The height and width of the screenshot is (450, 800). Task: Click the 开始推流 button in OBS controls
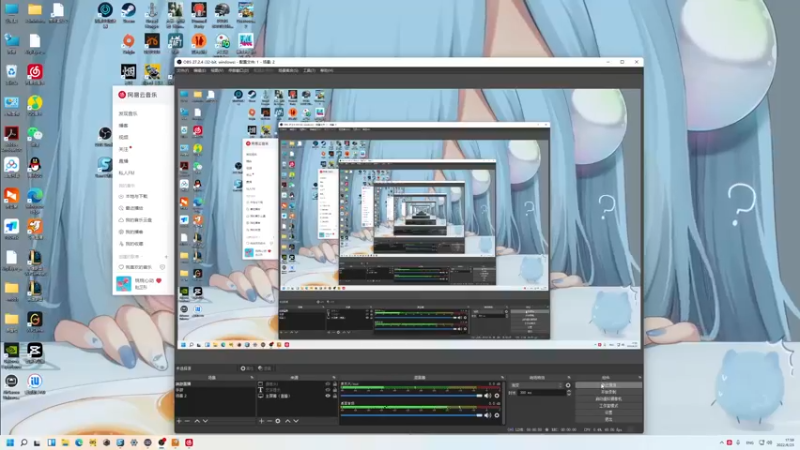point(608,385)
